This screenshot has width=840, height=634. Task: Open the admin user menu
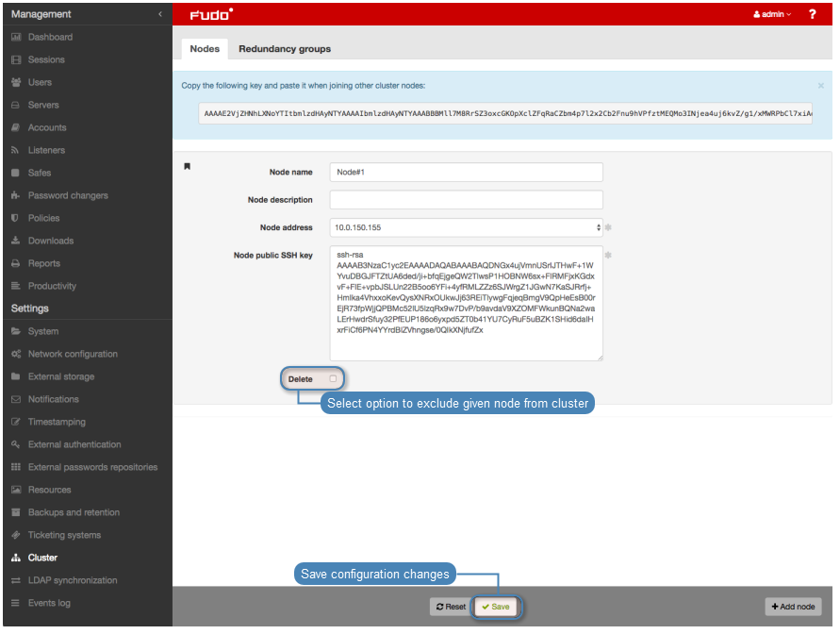(772, 14)
